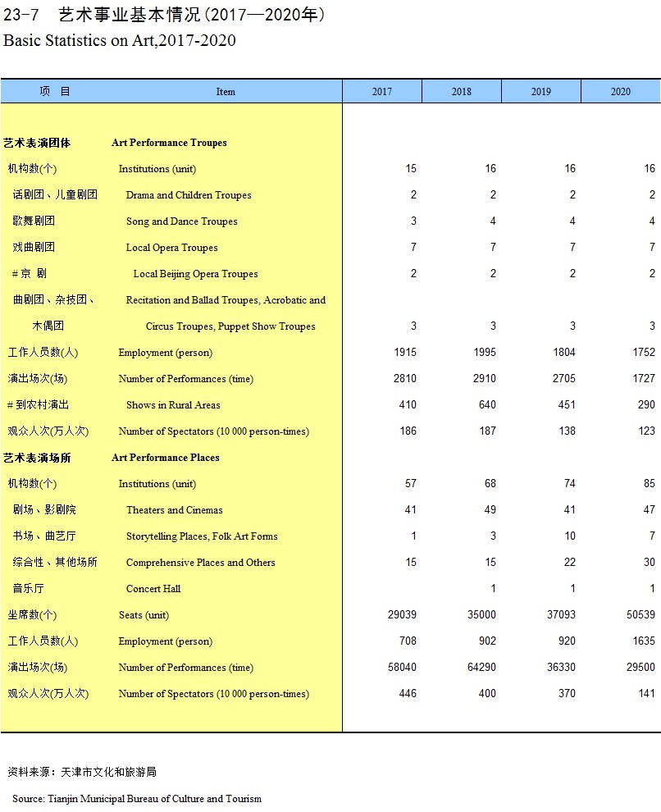Image resolution: width=661 pixels, height=812 pixels.
Task: Click the 项目 header cell
Action: [x=55, y=91]
